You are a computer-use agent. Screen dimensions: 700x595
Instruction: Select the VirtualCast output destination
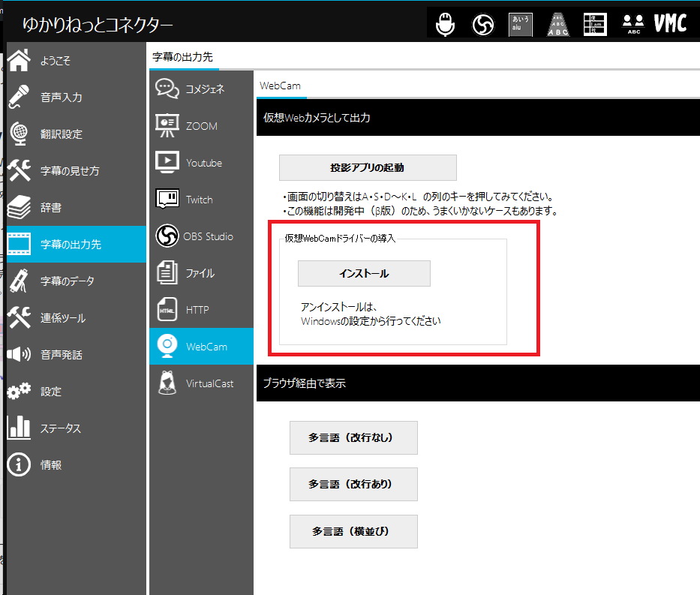click(201, 383)
